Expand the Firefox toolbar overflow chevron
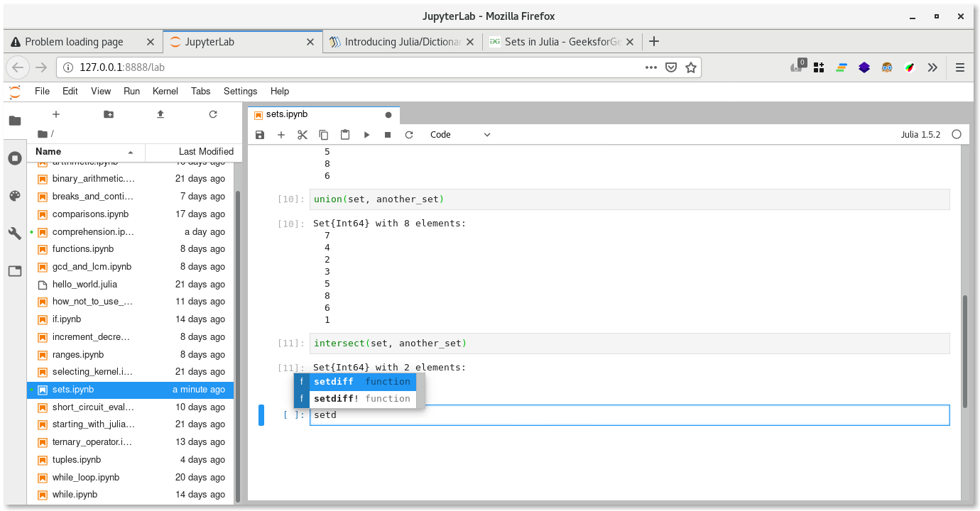This screenshot has width=980, height=511. point(932,67)
